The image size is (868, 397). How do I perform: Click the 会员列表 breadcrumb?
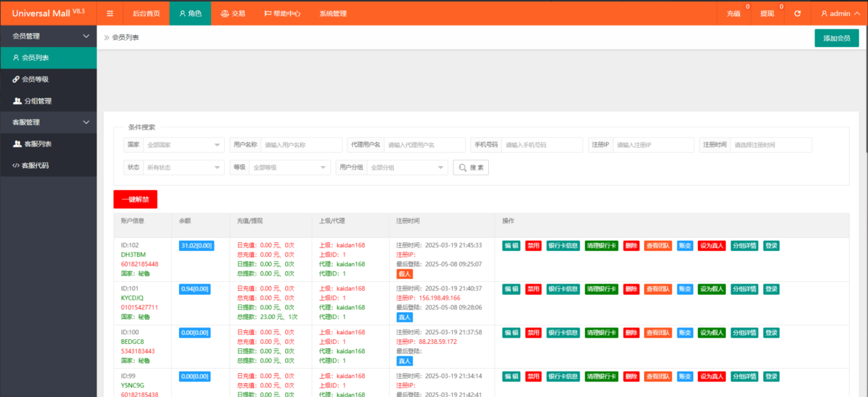(x=125, y=38)
